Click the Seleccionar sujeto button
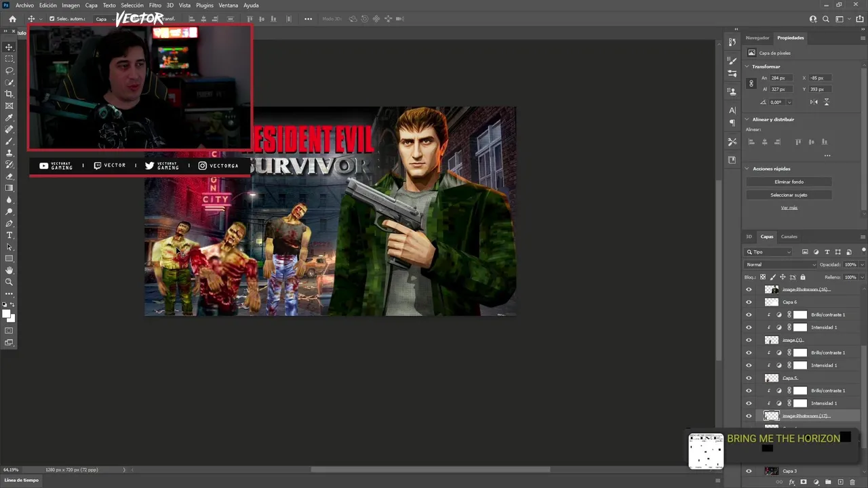 [789, 195]
